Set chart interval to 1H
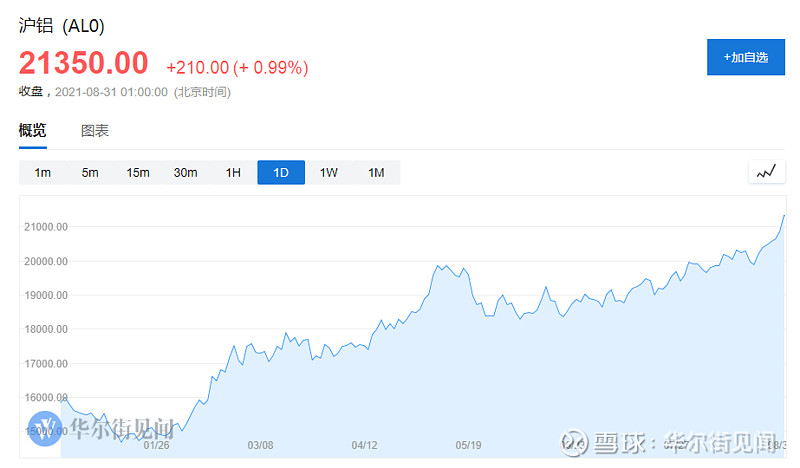This screenshot has height=468, width=800. click(x=233, y=173)
